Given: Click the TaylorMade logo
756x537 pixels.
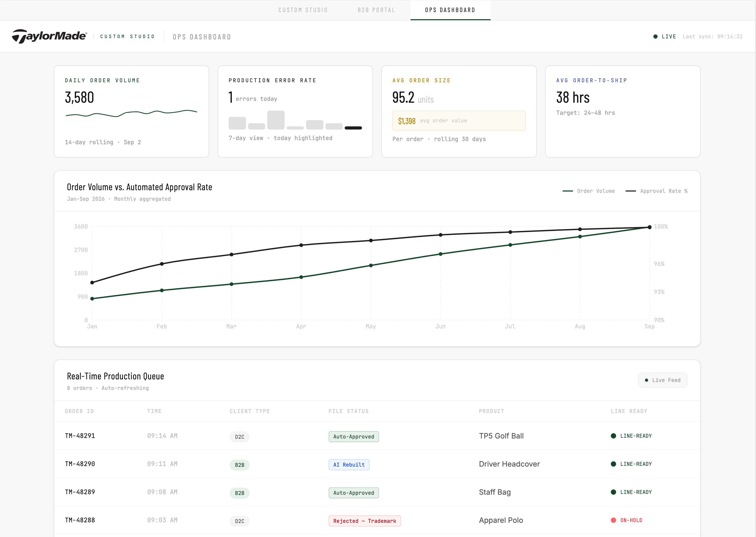Looking at the screenshot, I should (50, 36).
